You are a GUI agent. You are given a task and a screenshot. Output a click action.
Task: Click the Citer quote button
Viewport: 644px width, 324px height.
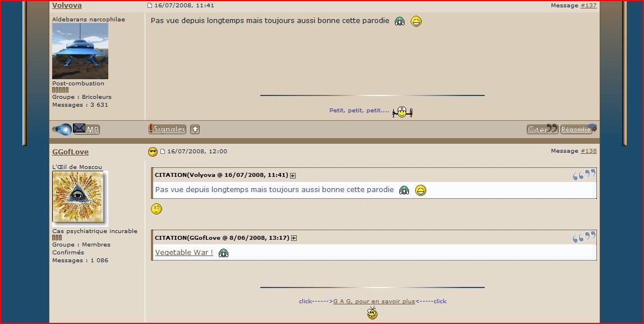click(542, 129)
